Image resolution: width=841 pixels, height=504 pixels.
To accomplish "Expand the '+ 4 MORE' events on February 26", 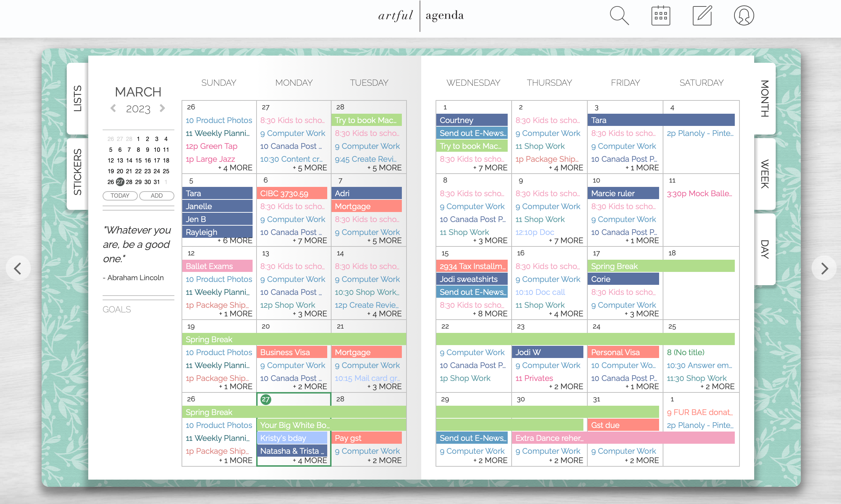I will click(236, 168).
